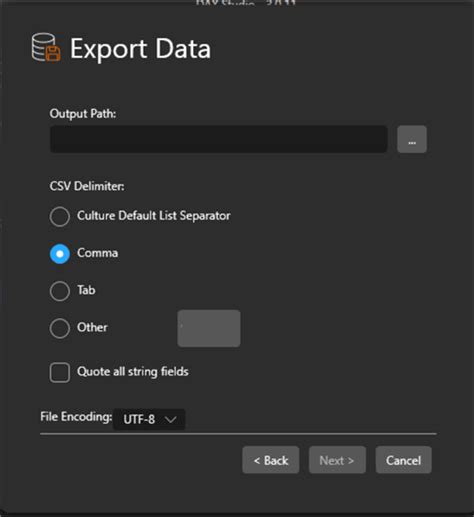Click the Export Data heading text
Screen dimensions: 474x517
pyautogui.click(x=140, y=49)
